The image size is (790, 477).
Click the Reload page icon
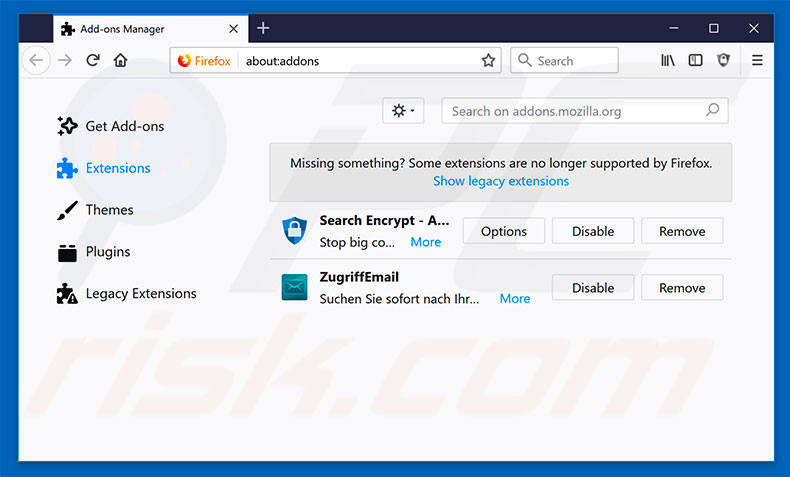coord(93,61)
